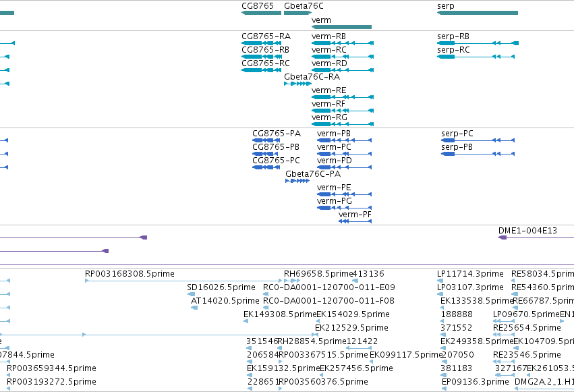The height and width of the screenshot is (392, 574).
Task: Click the verm-PE protein label
Action: click(334, 188)
